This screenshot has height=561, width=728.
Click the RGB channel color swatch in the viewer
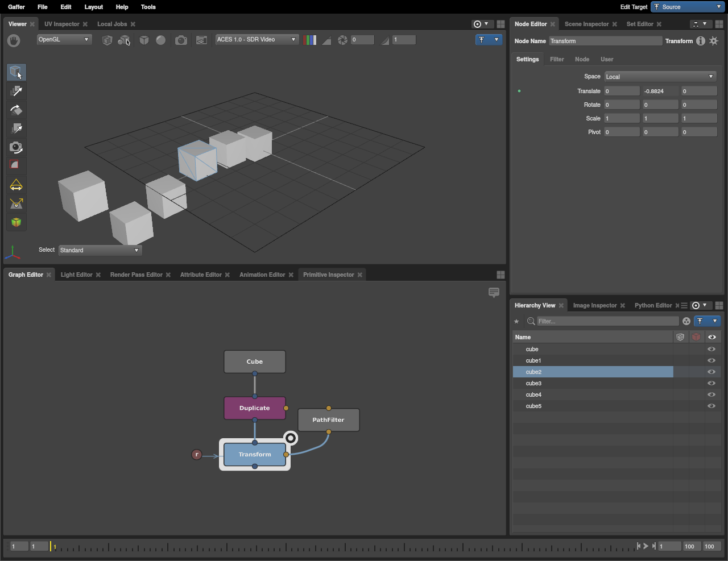click(310, 40)
